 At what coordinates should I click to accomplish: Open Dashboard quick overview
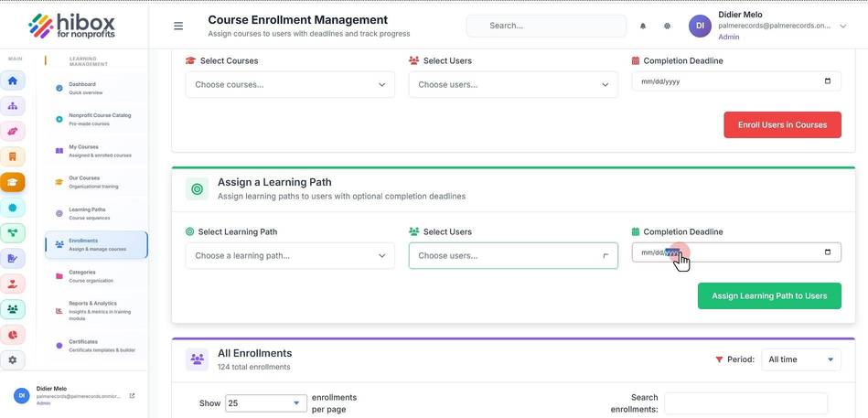(96, 88)
